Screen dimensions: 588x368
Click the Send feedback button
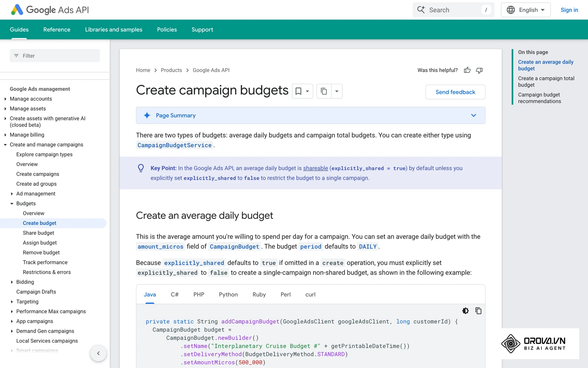(x=455, y=92)
